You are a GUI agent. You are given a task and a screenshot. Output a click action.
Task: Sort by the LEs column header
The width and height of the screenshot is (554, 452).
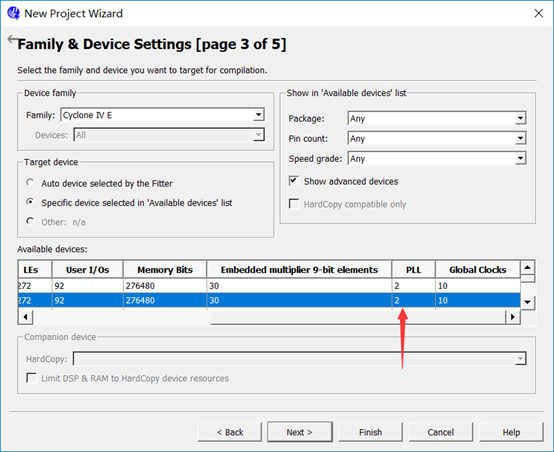pyautogui.click(x=35, y=270)
